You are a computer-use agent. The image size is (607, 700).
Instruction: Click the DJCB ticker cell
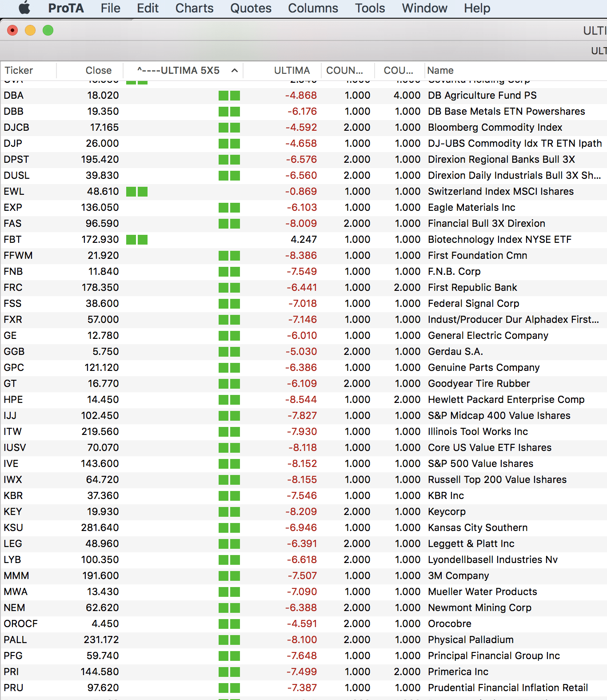16,128
